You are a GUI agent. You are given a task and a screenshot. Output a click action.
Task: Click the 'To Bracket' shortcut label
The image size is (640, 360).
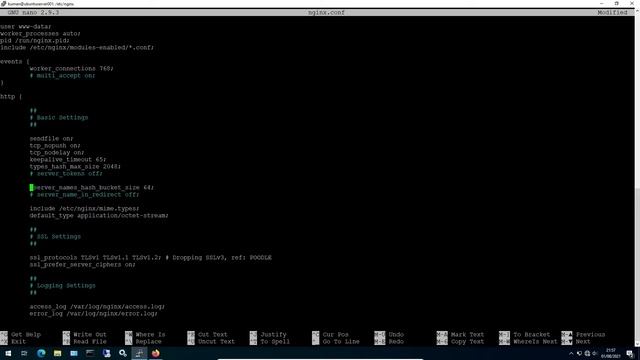(532, 334)
